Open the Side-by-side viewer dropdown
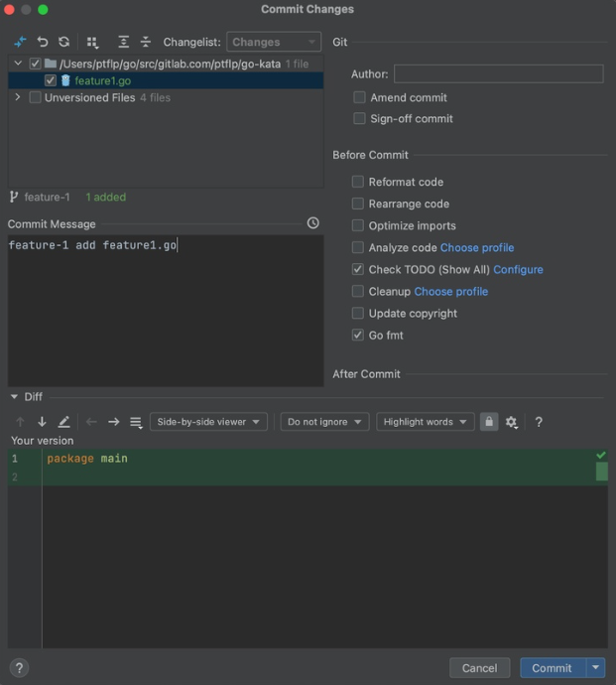This screenshot has width=616, height=685. coord(209,422)
